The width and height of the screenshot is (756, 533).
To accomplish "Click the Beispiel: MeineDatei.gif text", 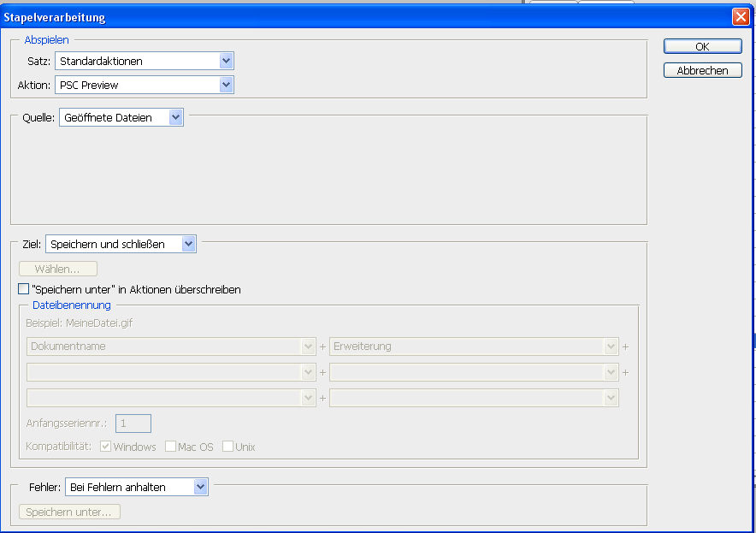I will (79, 323).
